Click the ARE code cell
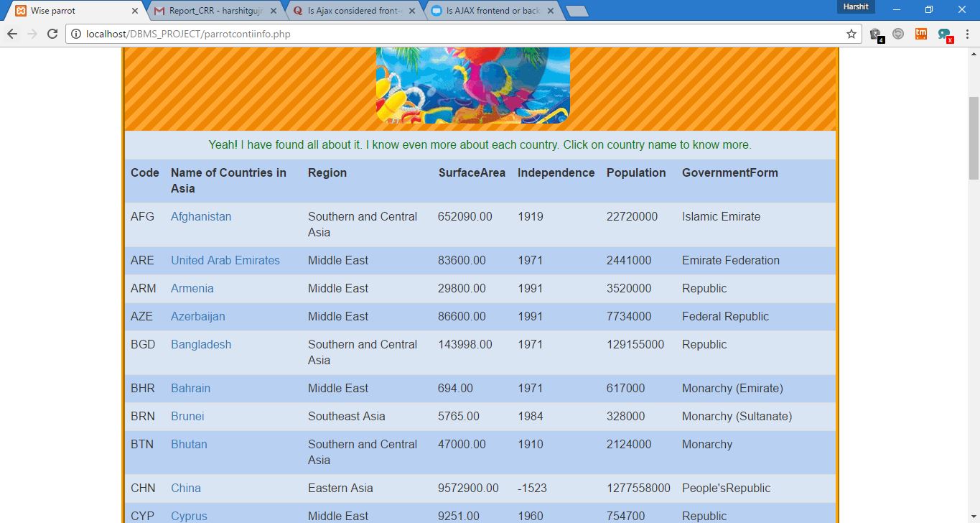The width and height of the screenshot is (980, 523). 142,260
